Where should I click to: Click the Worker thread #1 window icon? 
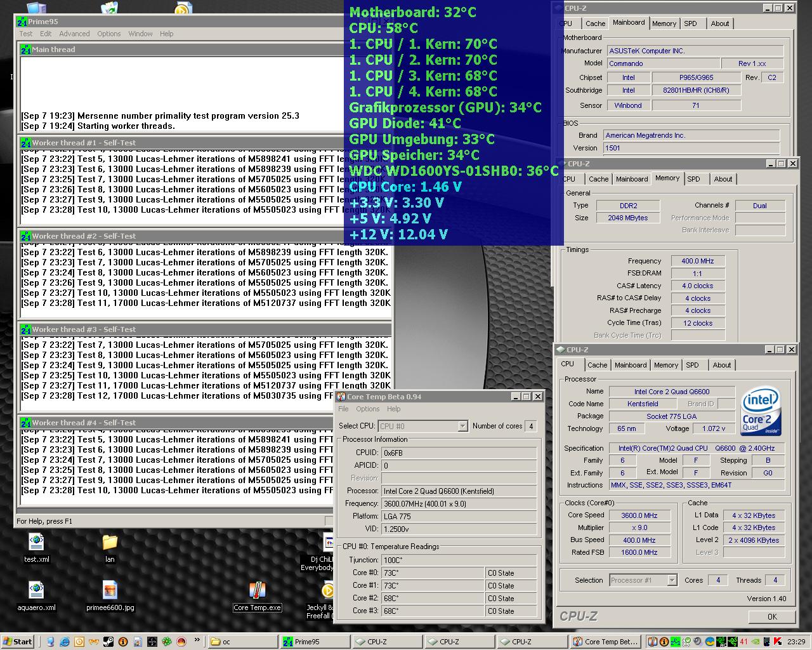pos(25,143)
